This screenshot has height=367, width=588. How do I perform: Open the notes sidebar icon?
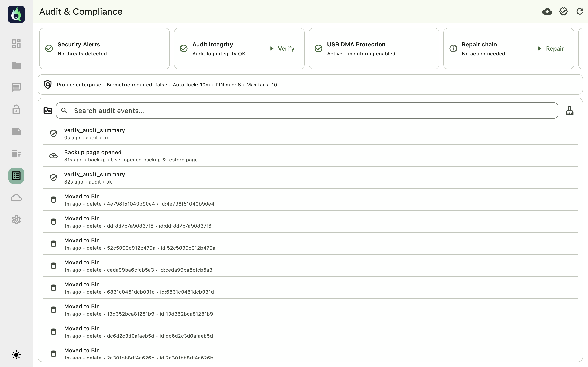[16, 132]
